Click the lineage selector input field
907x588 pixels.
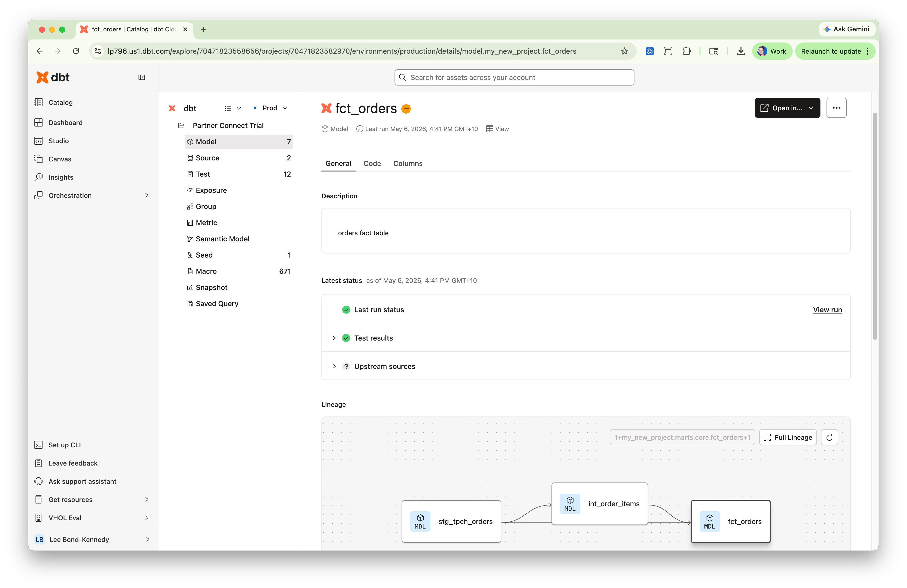point(682,437)
